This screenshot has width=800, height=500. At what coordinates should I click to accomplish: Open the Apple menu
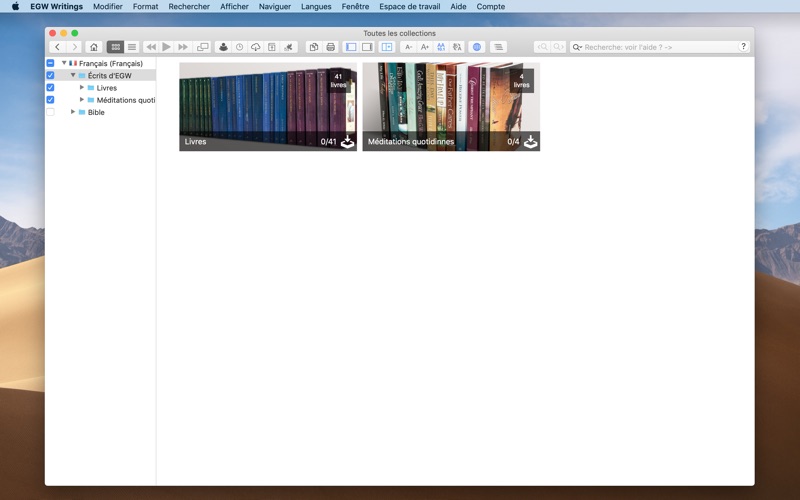[x=15, y=7]
